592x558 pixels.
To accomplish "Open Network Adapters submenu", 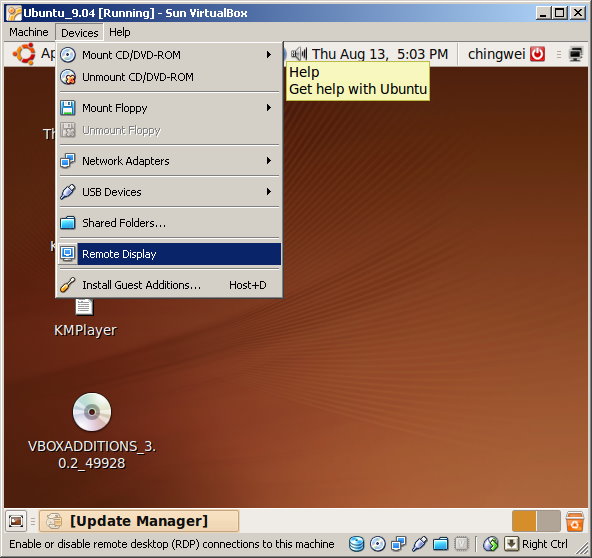I will 170,161.
